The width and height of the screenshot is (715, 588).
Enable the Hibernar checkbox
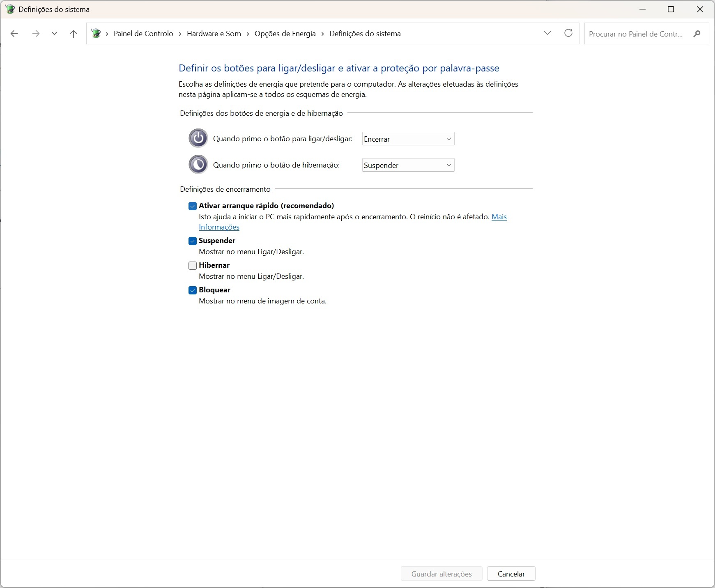pos(193,266)
